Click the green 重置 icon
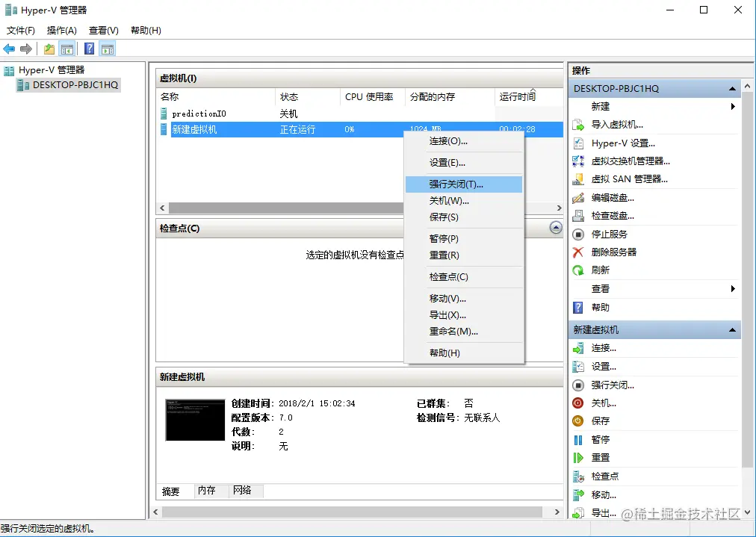This screenshot has width=756, height=537. pyautogui.click(x=578, y=458)
